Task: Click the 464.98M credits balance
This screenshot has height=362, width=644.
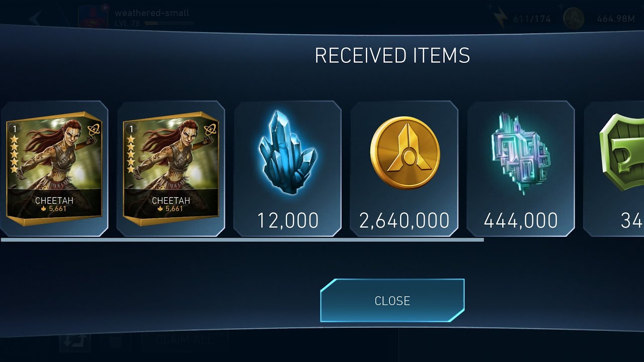Action: pyautogui.click(x=616, y=19)
